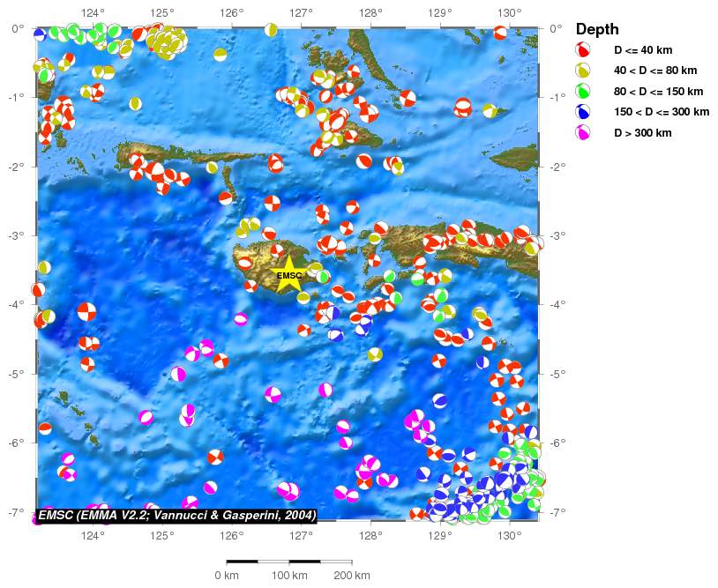718x588 pixels.
Task: Choose the blue 150 < D <= 300 km legend symbol
Action: 583,112
